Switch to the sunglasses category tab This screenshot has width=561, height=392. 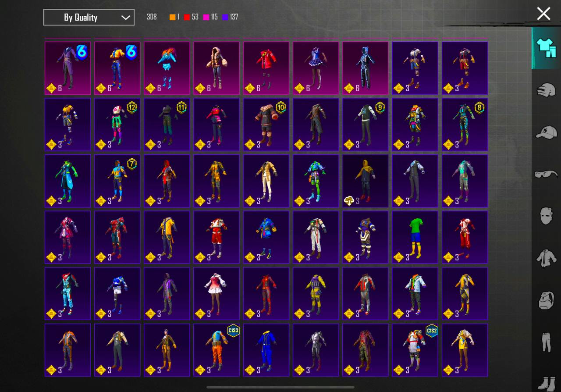click(546, 174)
